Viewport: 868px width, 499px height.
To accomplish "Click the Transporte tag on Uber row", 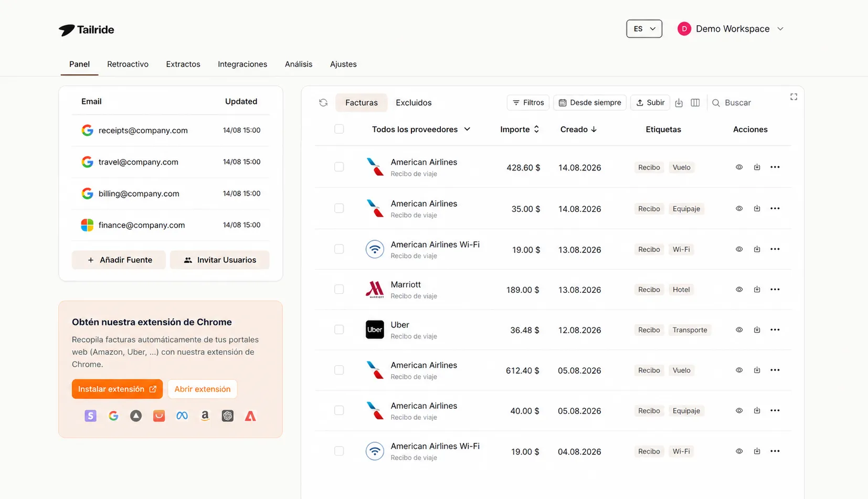I will [690, 330].
